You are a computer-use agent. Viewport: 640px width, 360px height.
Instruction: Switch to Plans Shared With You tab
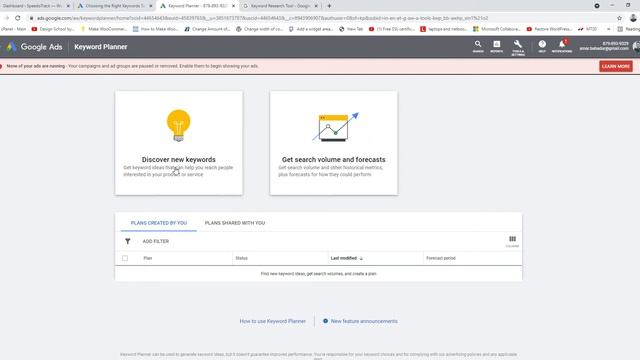[235, 223]
